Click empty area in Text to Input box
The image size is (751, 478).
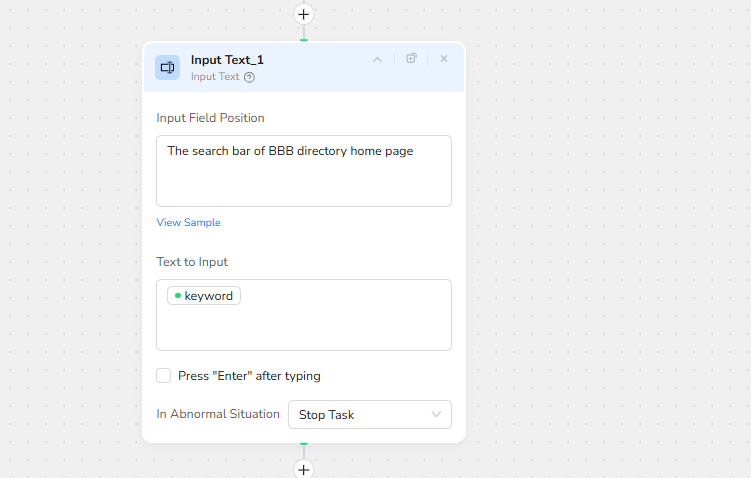(x=330, y=325)
